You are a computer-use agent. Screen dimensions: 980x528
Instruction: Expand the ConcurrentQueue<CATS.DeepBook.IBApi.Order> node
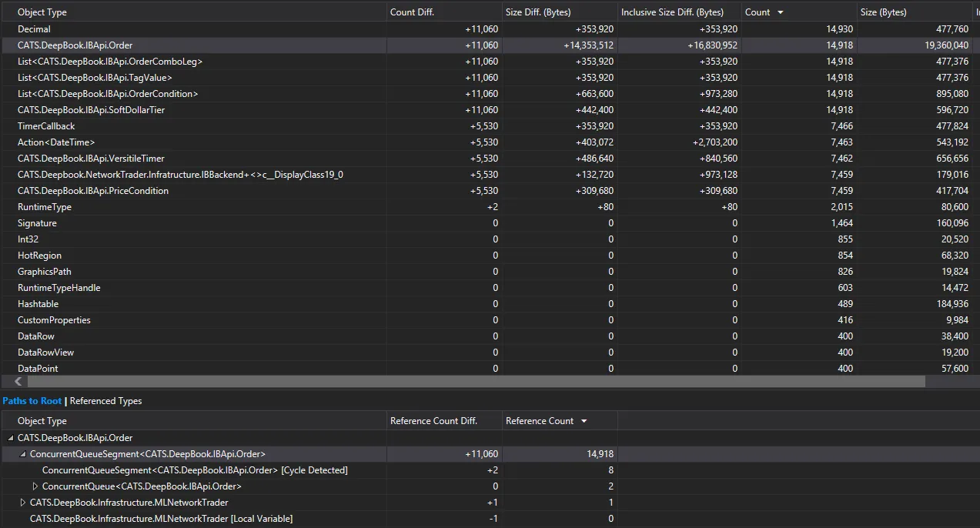(x=35, y=486)
